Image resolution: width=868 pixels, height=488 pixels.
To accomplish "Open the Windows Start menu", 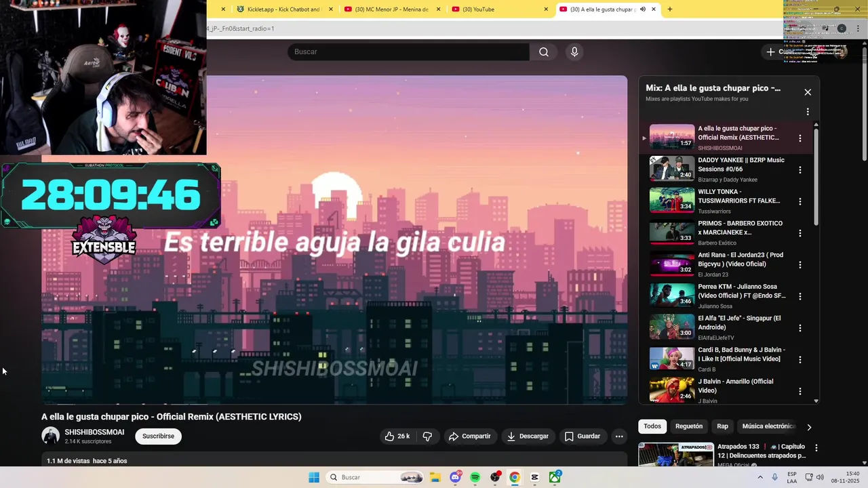I will [x=314, y=477].
